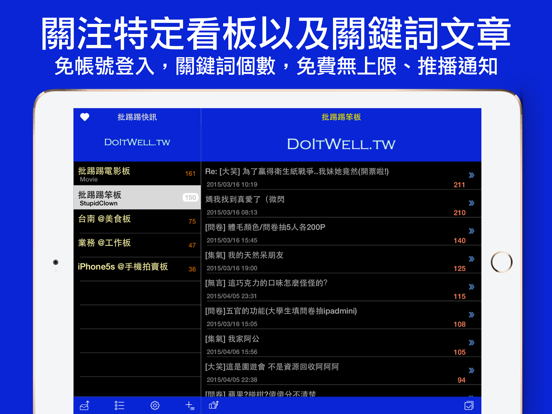Click the 批踢踢快訊 sidebar title

137,117
